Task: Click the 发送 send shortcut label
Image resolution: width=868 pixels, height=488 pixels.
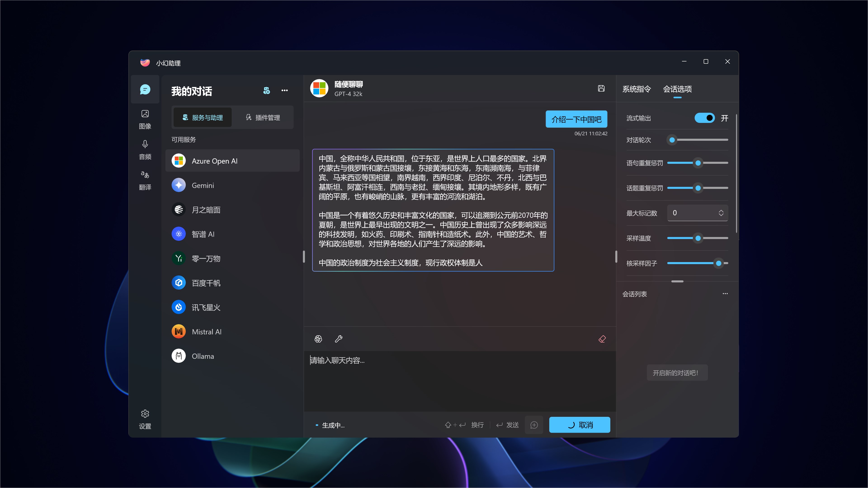Action: (512, 425)
